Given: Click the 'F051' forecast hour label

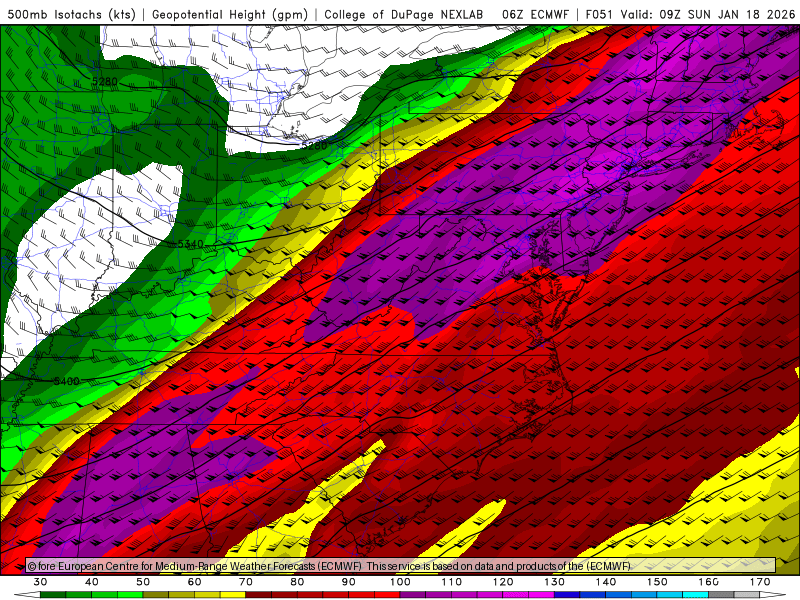Looking at the screenshot, I should coord(599,14).
